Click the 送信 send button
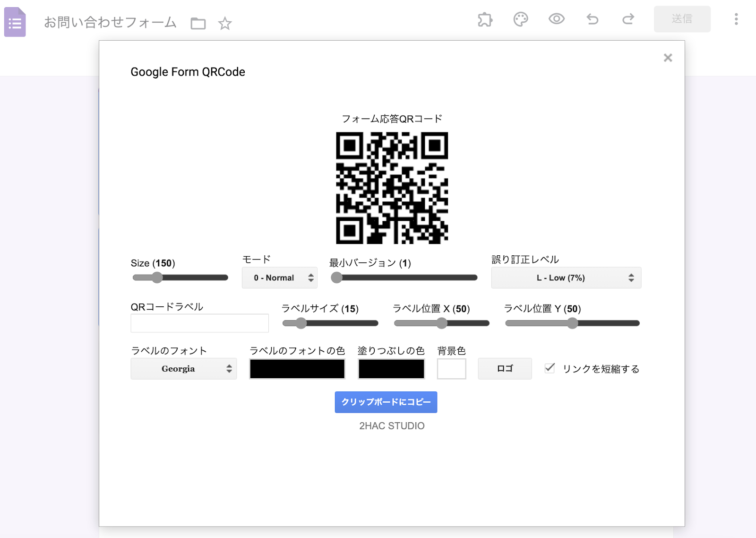The width and height of the screenshot is (756, 538). coord(682,19)
